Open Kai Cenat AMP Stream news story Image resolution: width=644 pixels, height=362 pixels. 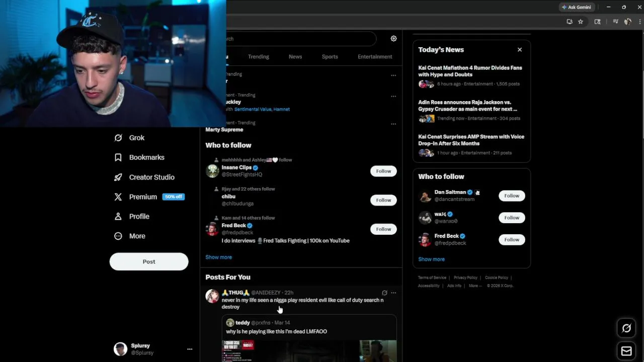(x=471, y=144)
